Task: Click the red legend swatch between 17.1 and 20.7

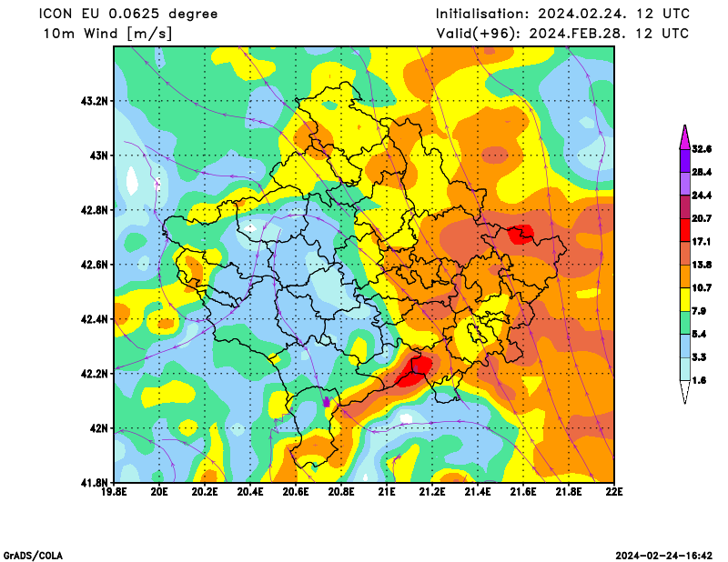Action: (685, 230)
